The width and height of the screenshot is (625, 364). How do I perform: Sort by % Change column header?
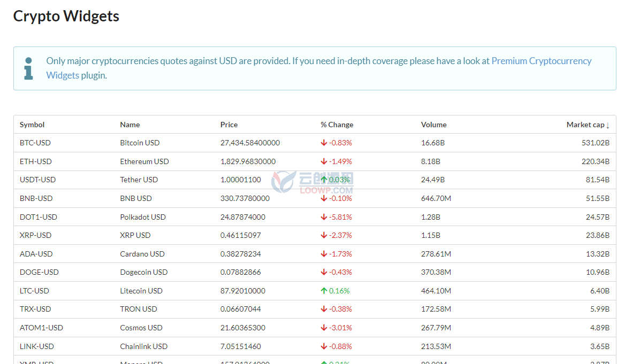337,125
